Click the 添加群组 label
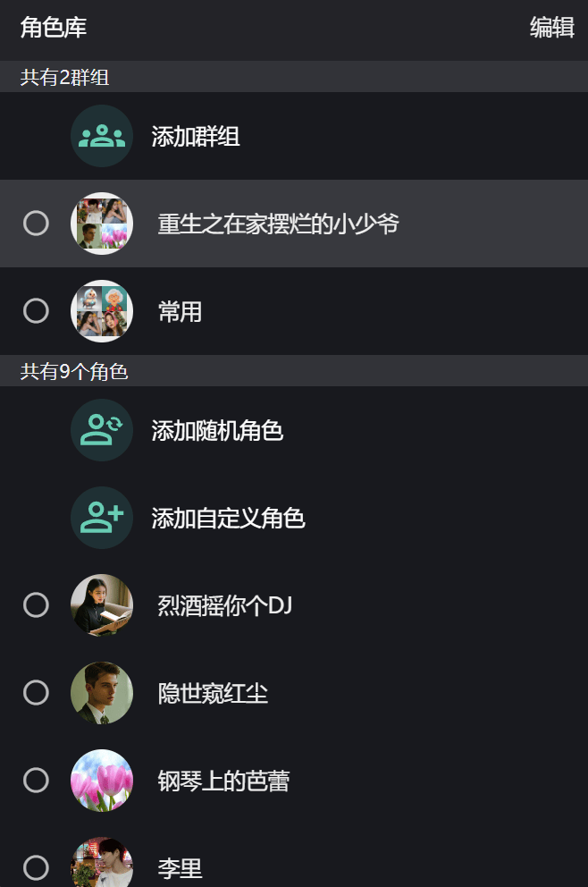588x887 pixels. pyautogui.click(x=196, y=137)
